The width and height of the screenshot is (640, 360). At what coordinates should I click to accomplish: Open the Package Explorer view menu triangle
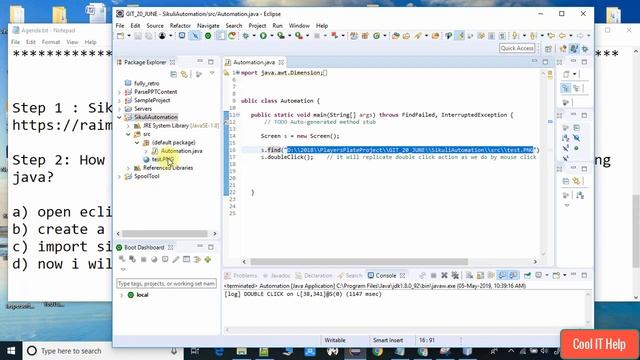[212, 73]
